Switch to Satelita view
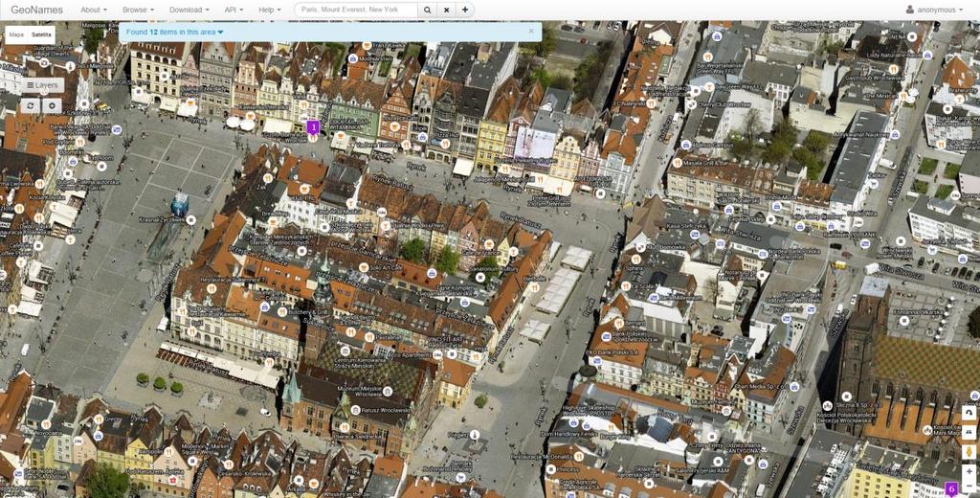Screen dimensions: 980x498 (x=42, y=35)
